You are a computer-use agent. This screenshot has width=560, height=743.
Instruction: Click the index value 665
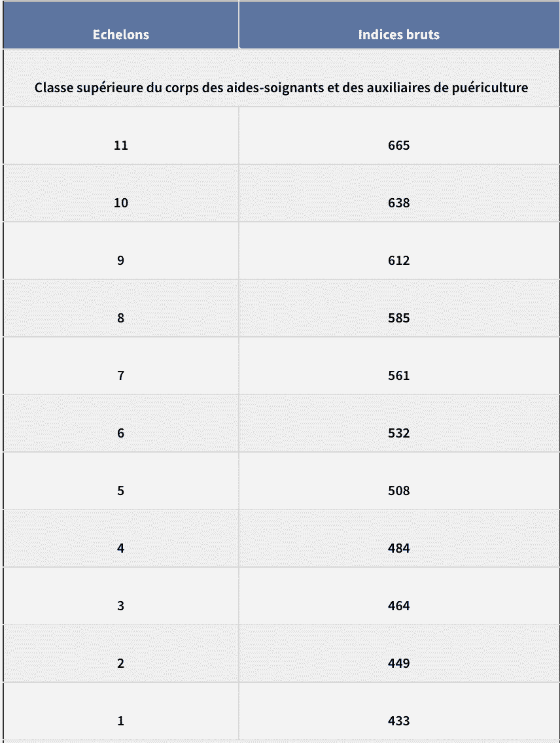tap(398, 145)
